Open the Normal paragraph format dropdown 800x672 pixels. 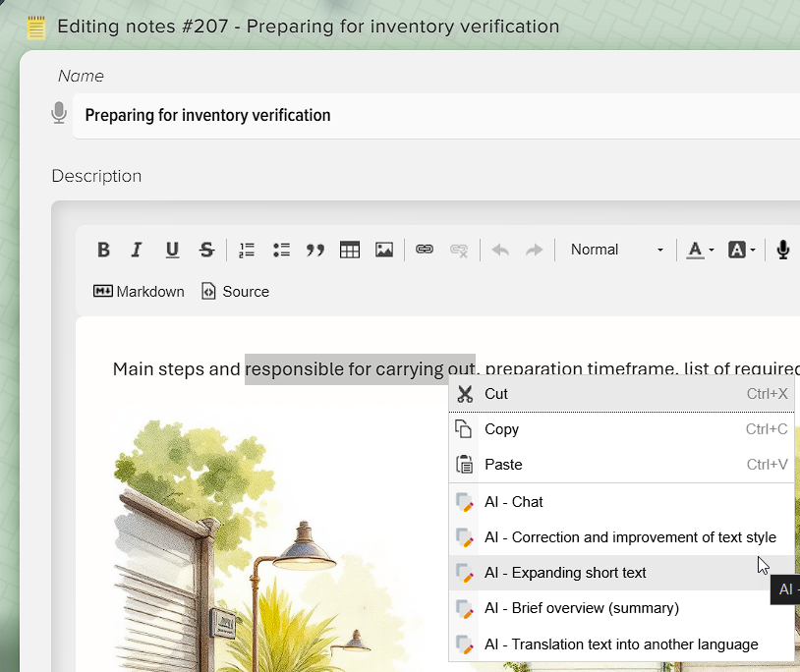pos(617,250)
